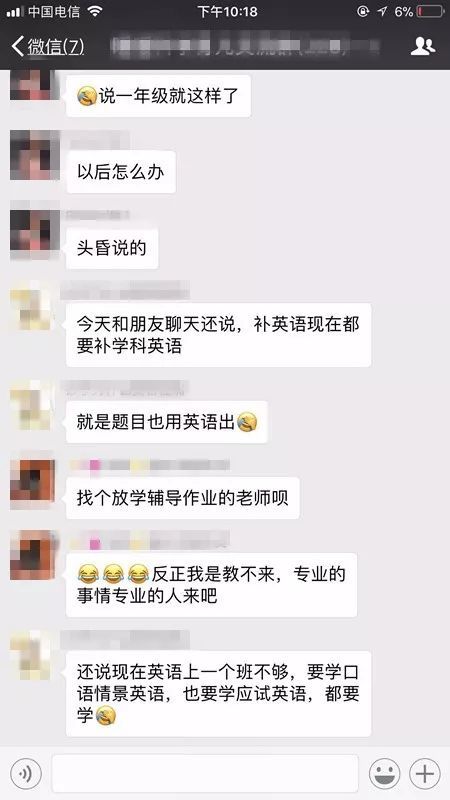The height and width of the screenshot is (800, 450).
Task: Tap message about 补学科英语
Action: [218, 335]
